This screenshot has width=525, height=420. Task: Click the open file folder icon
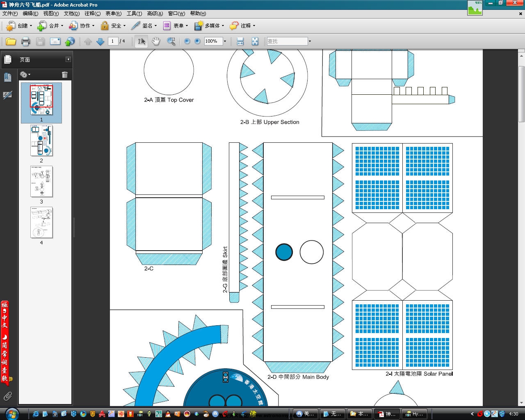click(x=11, y=41)
